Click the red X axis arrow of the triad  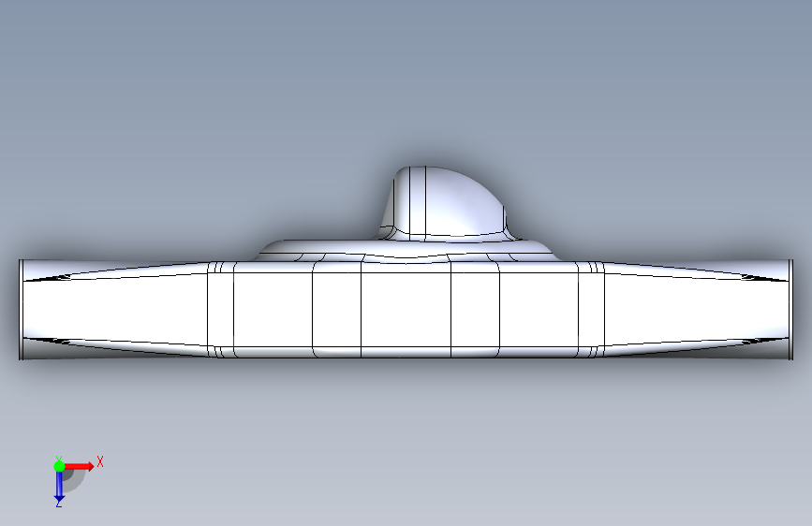point(79,466)
